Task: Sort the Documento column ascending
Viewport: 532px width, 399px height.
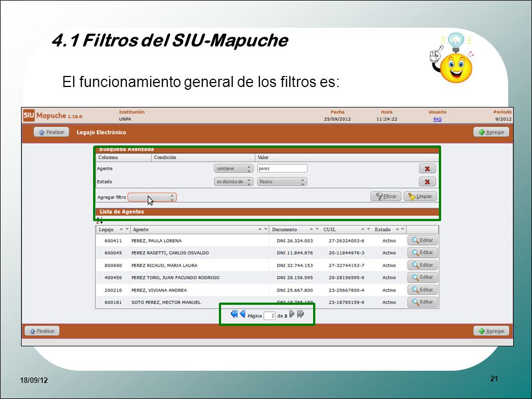Action: point(311,229)
